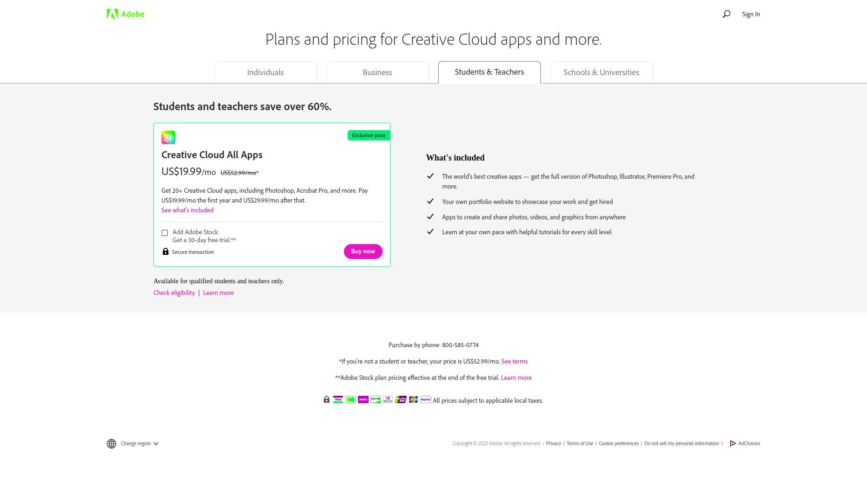This screenshot has height=504, width=867.
Task: Switch to the Individuals tab
Action: tap(266, 72)
